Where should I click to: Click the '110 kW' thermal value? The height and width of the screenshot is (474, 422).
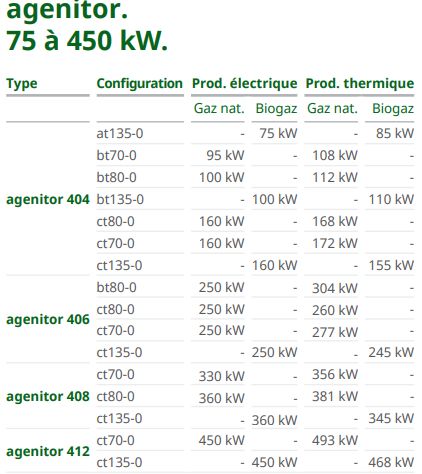[x=391, y=200]
